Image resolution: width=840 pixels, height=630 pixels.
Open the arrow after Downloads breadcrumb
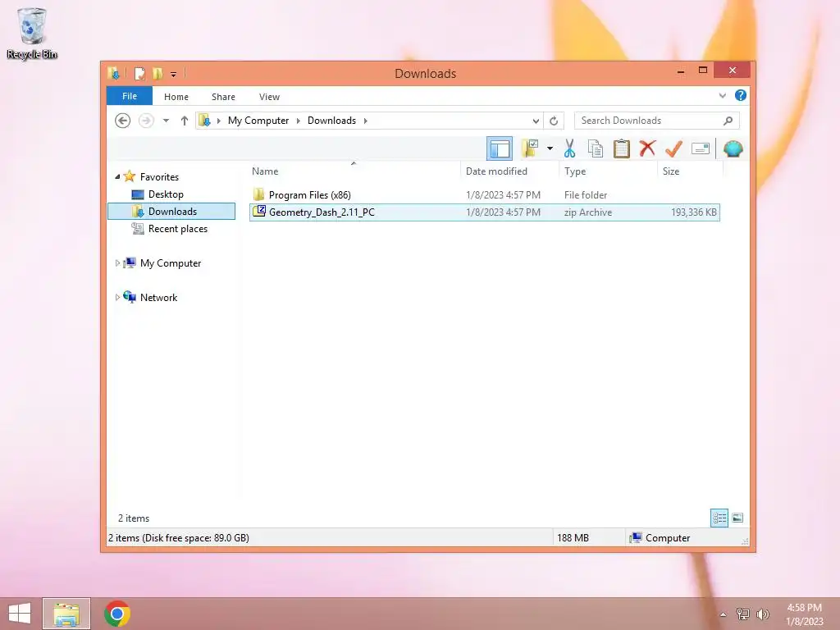tap(365, 121)
